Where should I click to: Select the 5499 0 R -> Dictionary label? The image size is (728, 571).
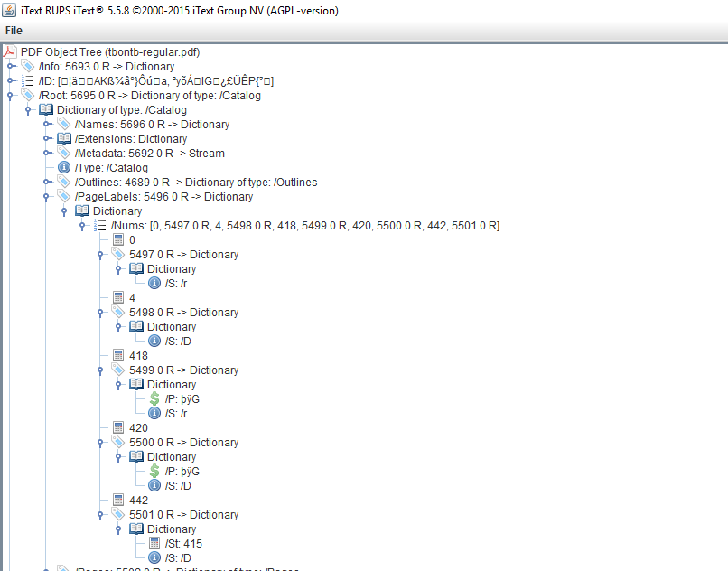click(x=184, y=370)
